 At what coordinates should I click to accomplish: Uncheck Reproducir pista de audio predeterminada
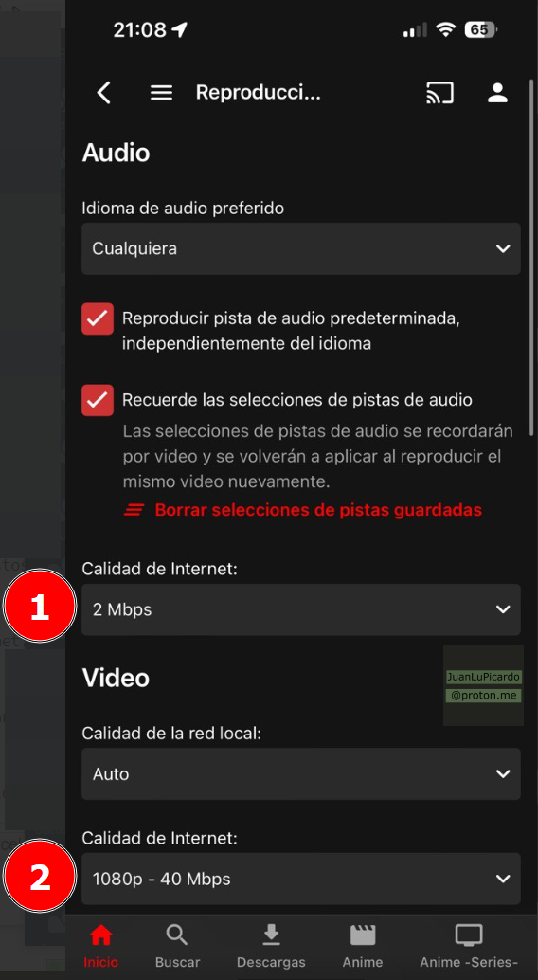[x=98, y=318]
